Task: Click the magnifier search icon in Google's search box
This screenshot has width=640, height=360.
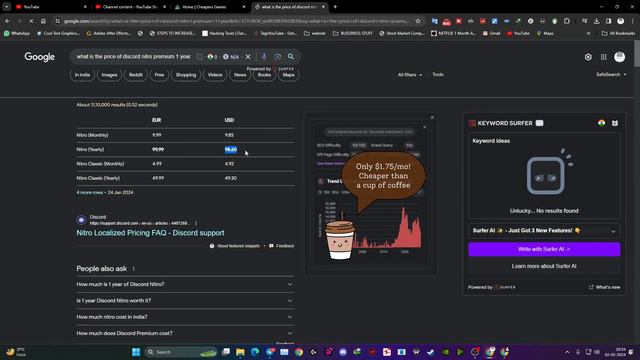Action: pyautogui.click(x=291, y=57)
